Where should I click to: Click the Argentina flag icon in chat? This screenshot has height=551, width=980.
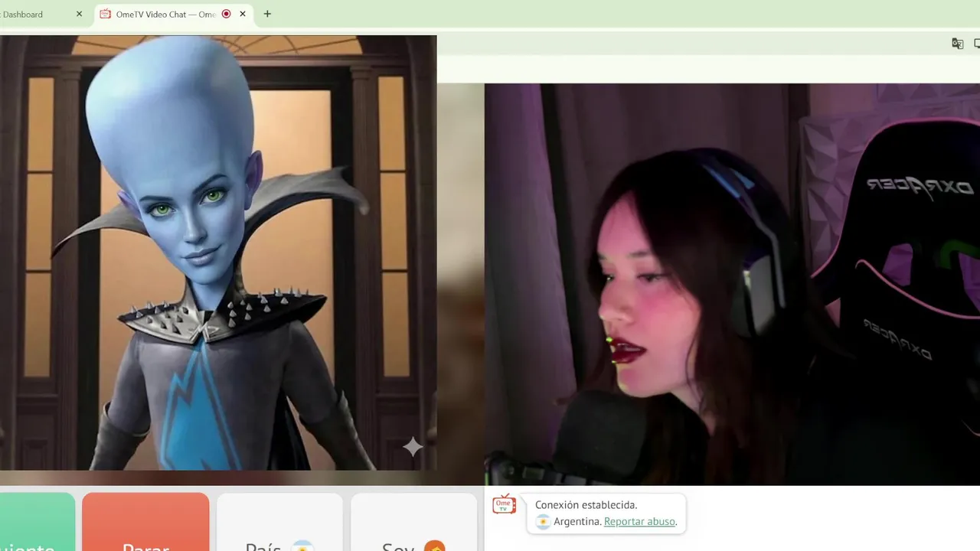pyautogui.click(x=543, y=522)
